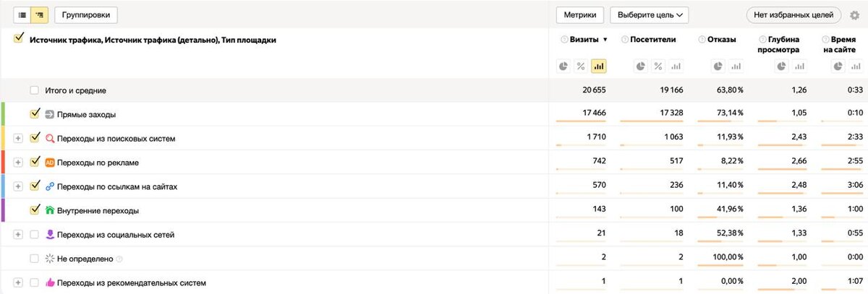
Task: Open table settings gear icon
Action: pyautogui.click(x=854, y=15)
